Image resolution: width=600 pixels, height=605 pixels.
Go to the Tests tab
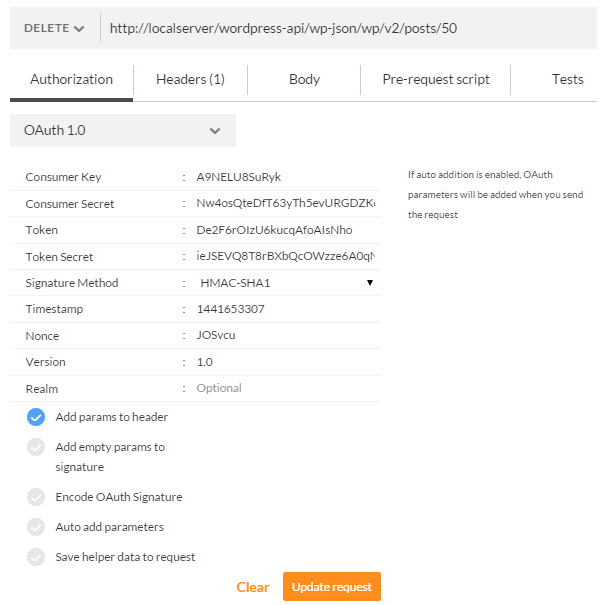coord(567,79)
